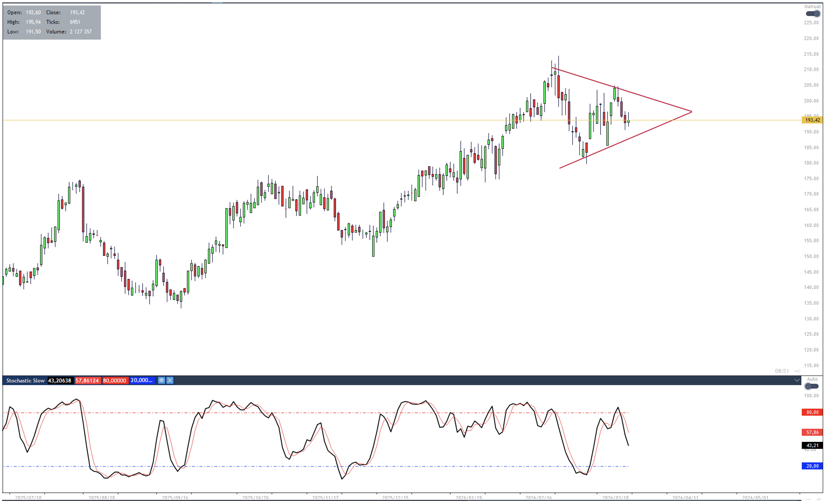
Task: Toggle Manual price scale switch
Action: coord(812,14)
